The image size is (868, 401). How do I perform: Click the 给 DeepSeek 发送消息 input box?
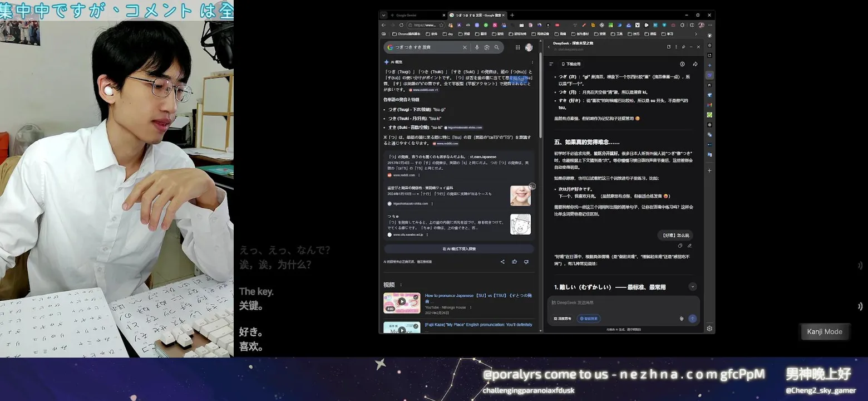click(x=623, y=302)
